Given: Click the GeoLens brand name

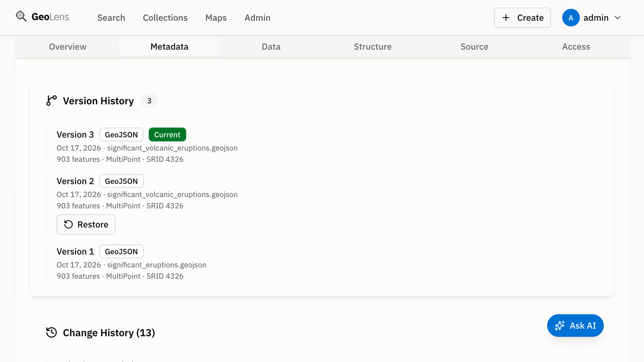Looking at the screenshot, I should click(x=50, y=17).
